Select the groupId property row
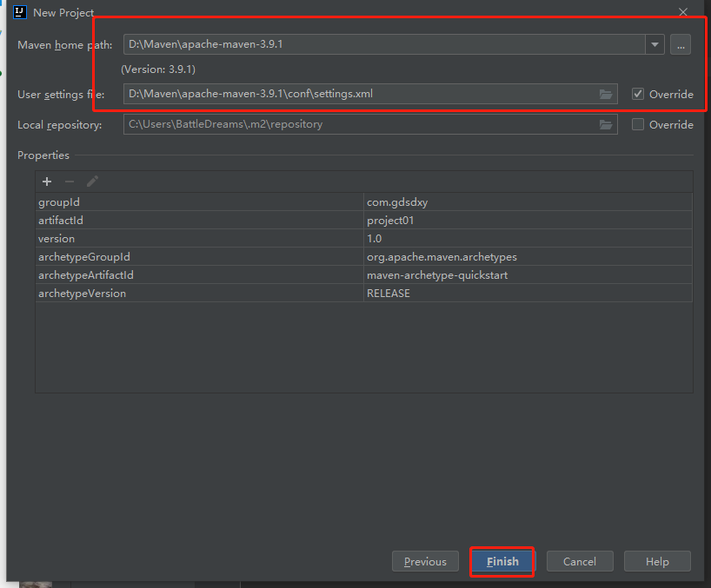Viewport: 711px width, 588px height. tap(363, 202)
